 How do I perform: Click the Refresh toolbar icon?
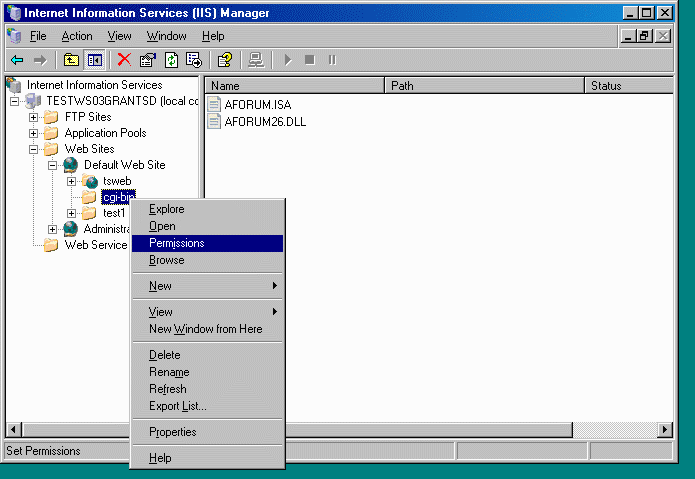coord(171,60)
